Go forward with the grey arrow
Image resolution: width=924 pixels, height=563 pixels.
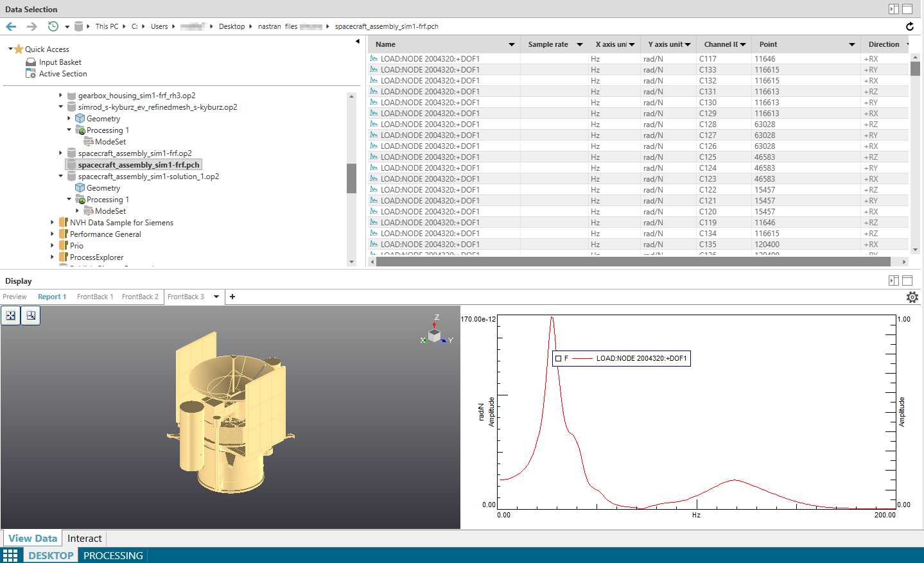click(x=31, y=26)
